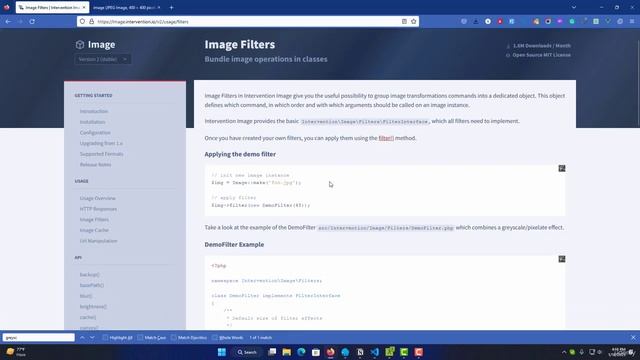Screen dimensions: 640x360
Task: Copy the demo filter code snippet
Action: tap(562, 169)
